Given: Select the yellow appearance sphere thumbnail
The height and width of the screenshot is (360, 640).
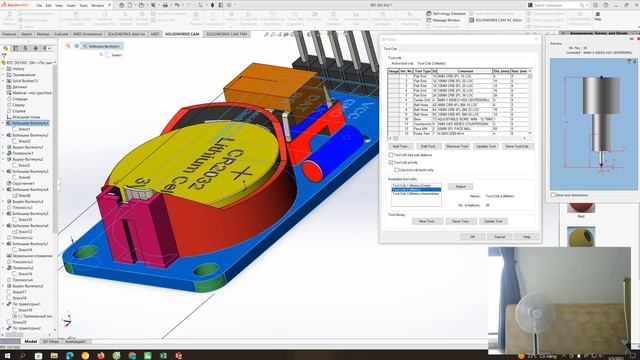Looking at the screenshot, I should coord(581,237).
